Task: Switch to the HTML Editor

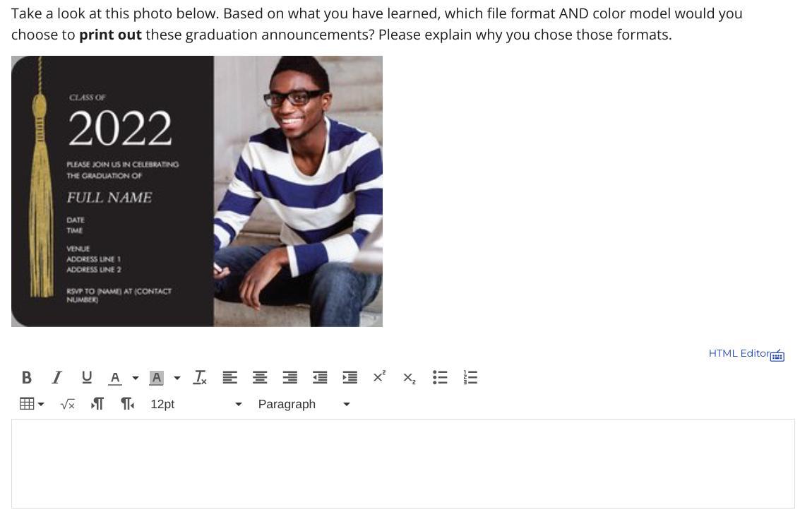Action: click(739, 353)
